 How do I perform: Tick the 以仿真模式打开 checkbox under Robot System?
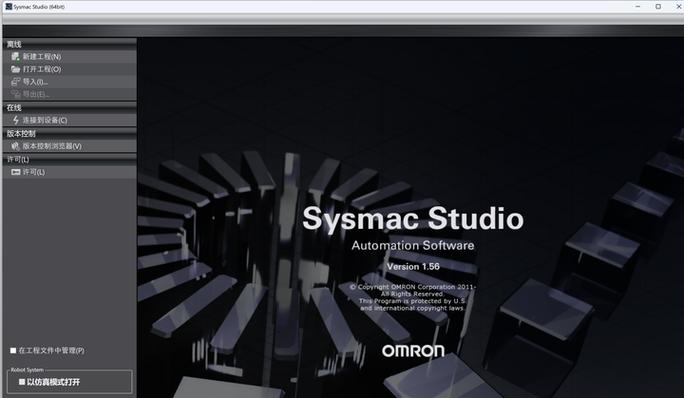[x=22, y=382]
